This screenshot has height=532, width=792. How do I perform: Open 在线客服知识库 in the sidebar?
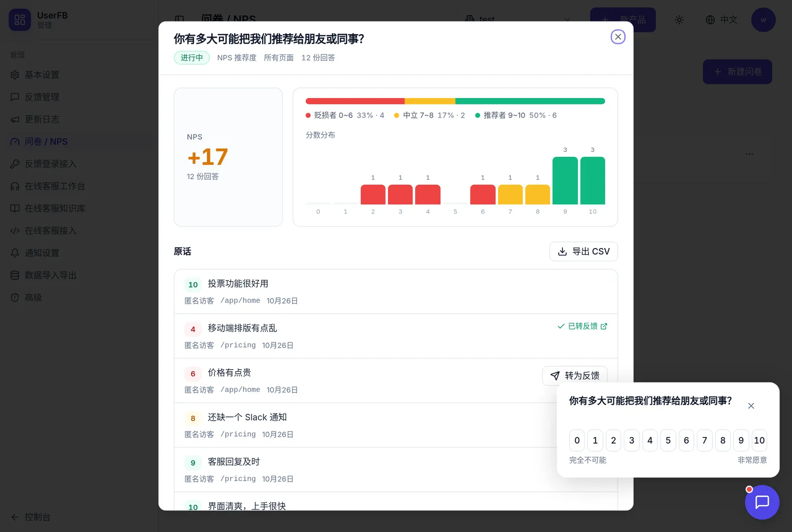pos(79,208)
